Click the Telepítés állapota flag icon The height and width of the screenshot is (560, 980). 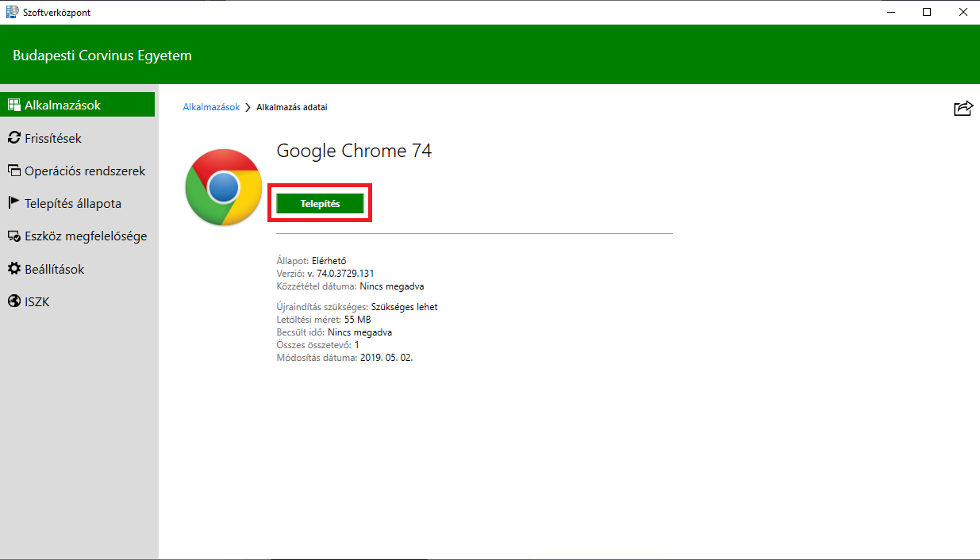click(x=13, y=203)
